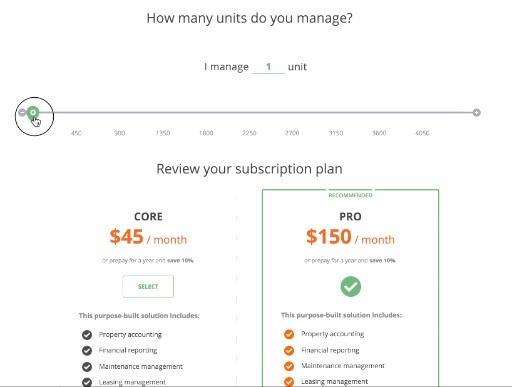The image size is (512, 387).
Task: Click the plus button at slider end
Action: tap(477, 113)
